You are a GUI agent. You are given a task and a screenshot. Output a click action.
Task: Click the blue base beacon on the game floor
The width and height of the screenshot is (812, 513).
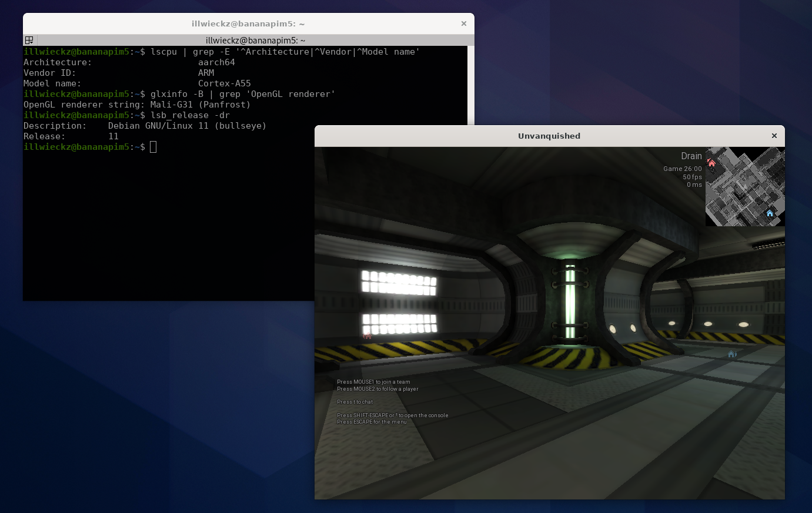click(x=732, y=354)
